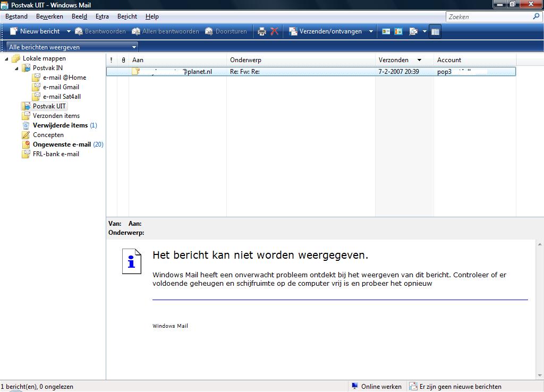Open the Verzenden/ontvangen dropdown arrow
This screenshot has height=392, width=544.
[371, 31]
